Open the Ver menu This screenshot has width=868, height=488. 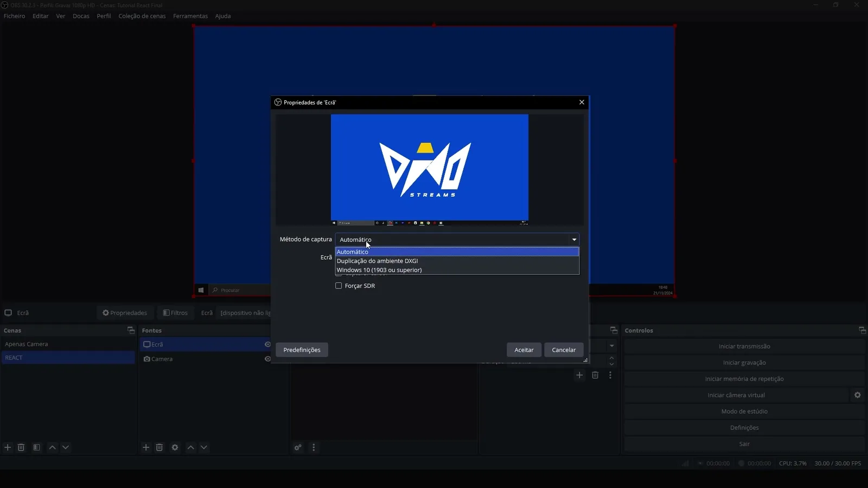click(x=61, y=16)
